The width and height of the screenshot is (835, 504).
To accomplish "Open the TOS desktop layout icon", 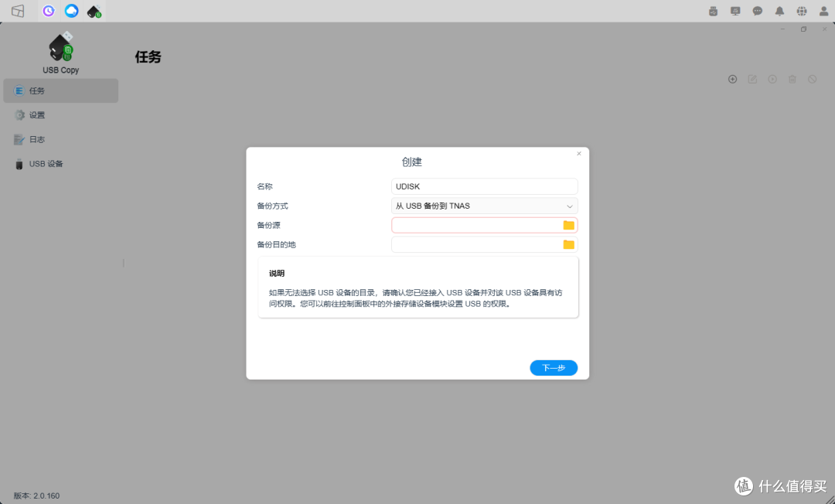I will [x=18, y=11].
